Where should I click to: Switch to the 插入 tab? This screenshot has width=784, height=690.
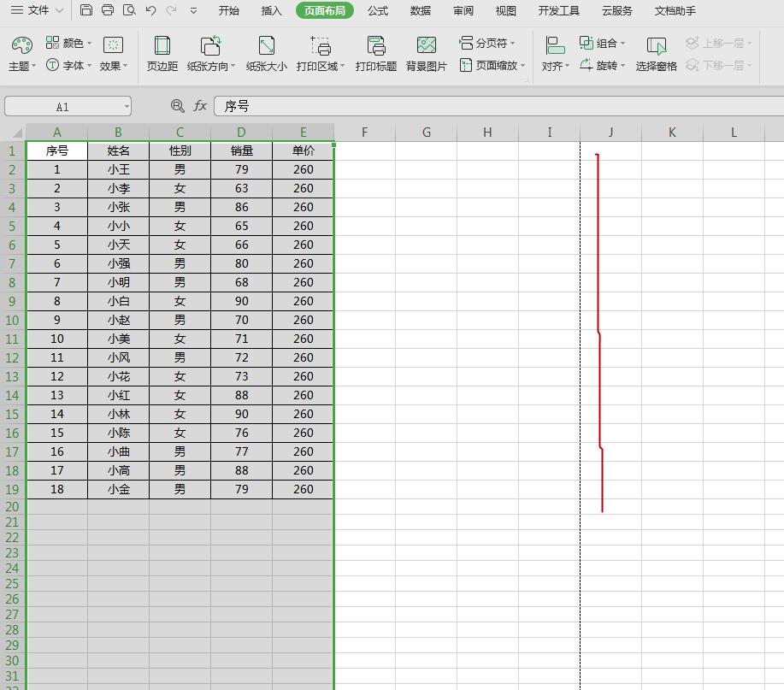click(272, 10)
